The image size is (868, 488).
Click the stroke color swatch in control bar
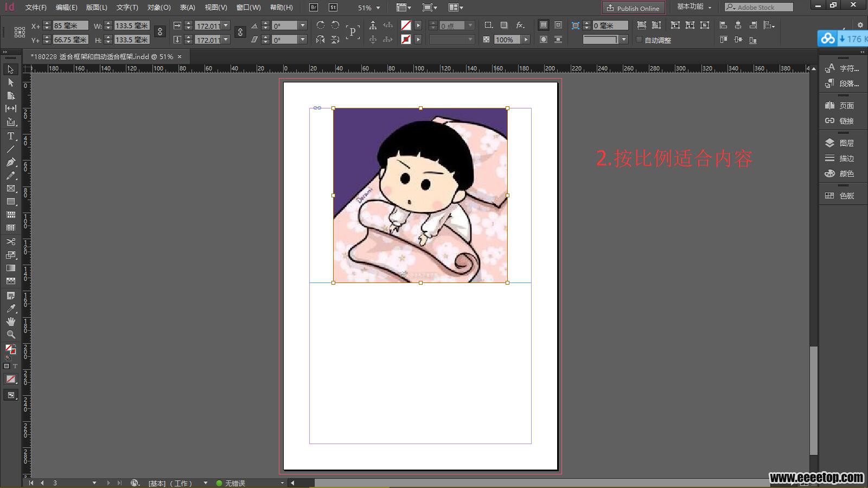coord(406,40)
